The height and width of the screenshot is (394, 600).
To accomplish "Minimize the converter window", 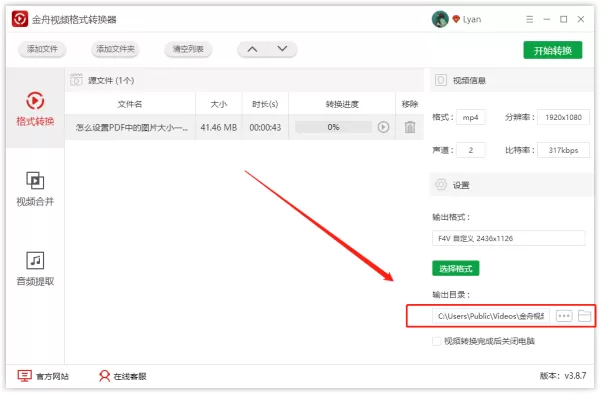I will click(546, 19).
